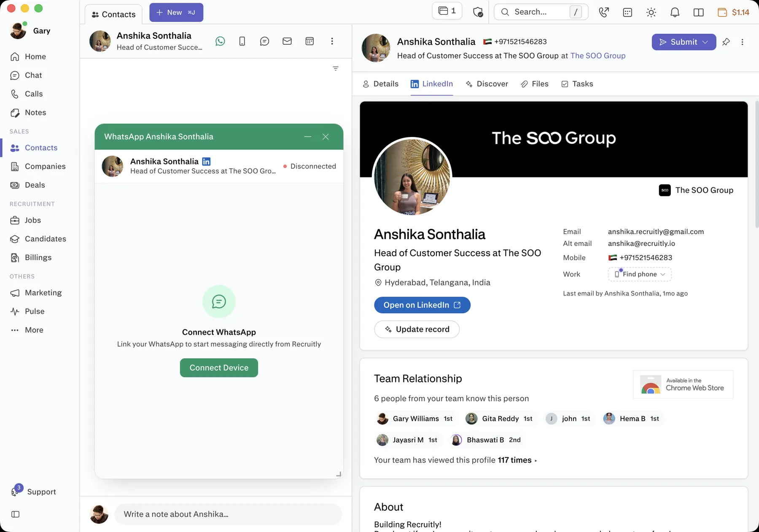
Task: Click Anshika's large LinkedIn profile photo
Action: coord(412,176)
